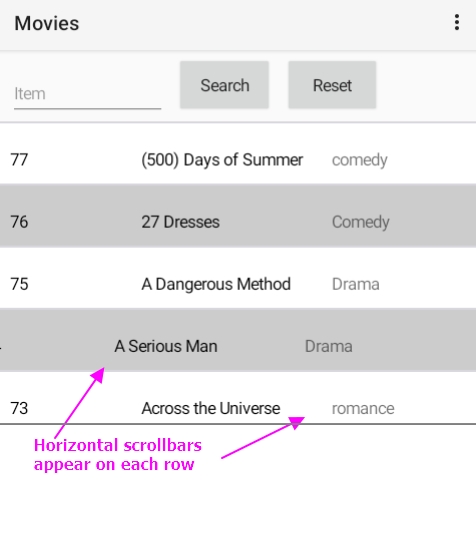Select the (500) Days of Summer title
This screenshot has height=554, width=476.
pyautogui.click(x=222, y=160)
